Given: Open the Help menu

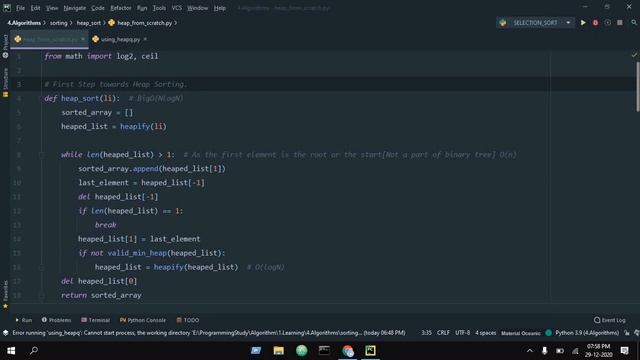Looking at the screenshot, I should click(x=220, y=8).
